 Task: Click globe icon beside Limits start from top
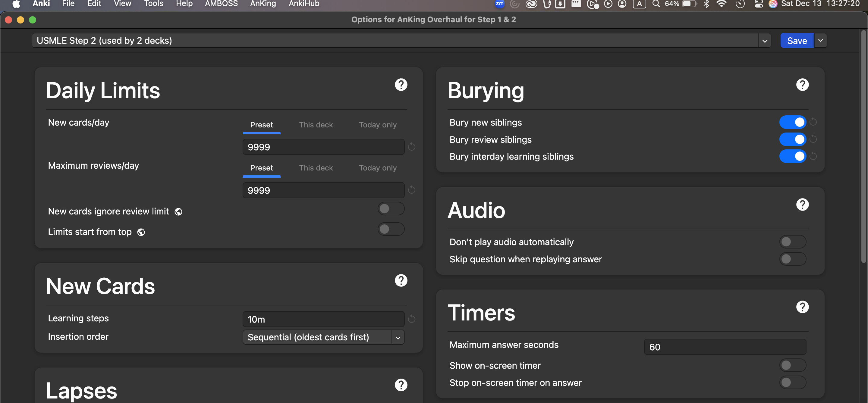tap(141, 232)
